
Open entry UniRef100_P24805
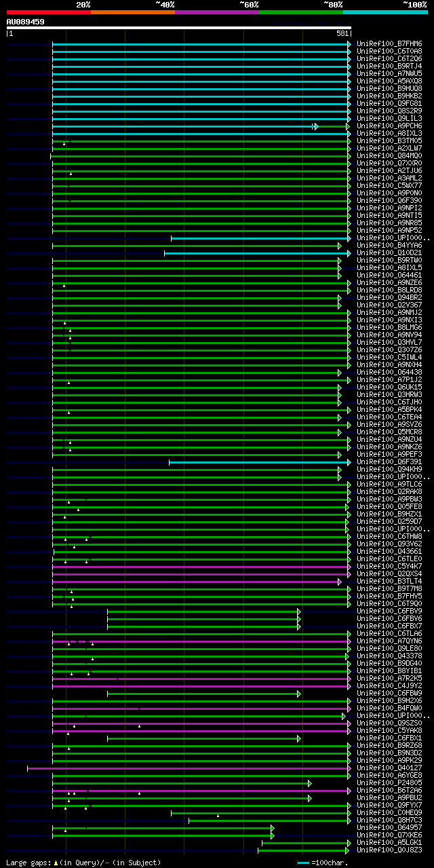[x=389, y=782]
